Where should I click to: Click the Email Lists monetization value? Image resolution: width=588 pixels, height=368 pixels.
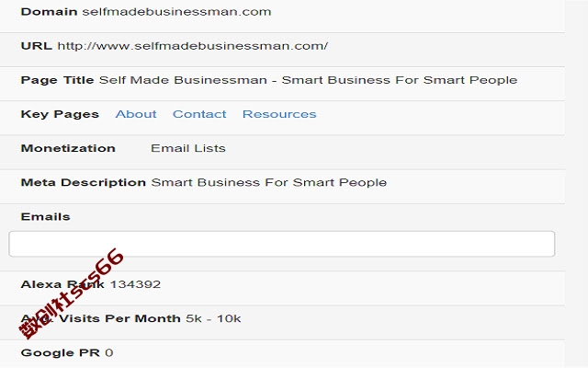[x=187, y=148]
